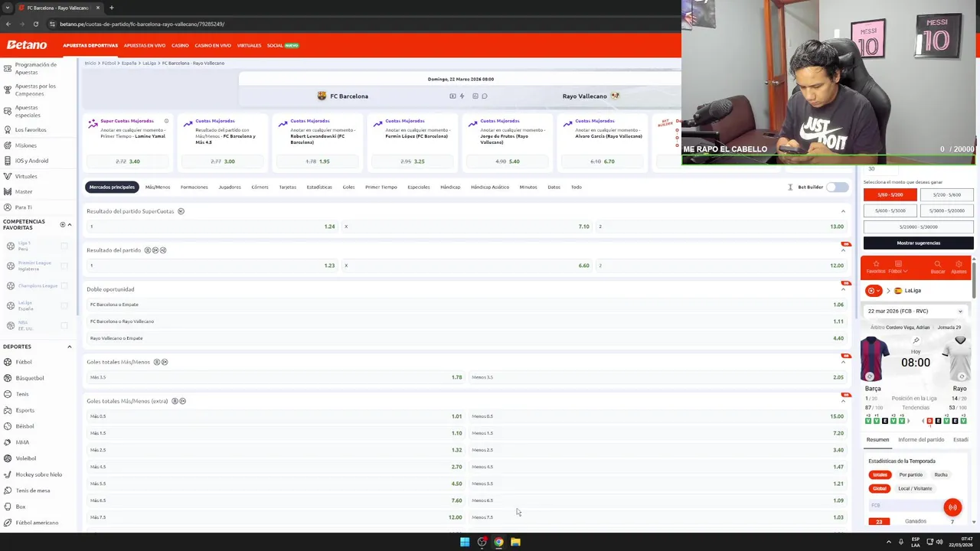980x551 pixels.
Task: Switch to the Hándicap Asiático tab
Action: click(x=490, y=187)
